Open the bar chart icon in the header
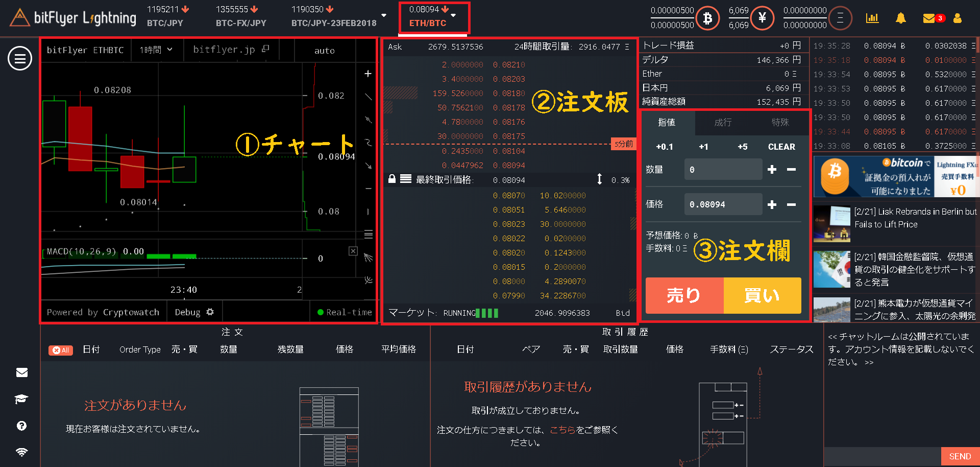The height and width of the screenshot is (467, 980). (x=872, y=18)
